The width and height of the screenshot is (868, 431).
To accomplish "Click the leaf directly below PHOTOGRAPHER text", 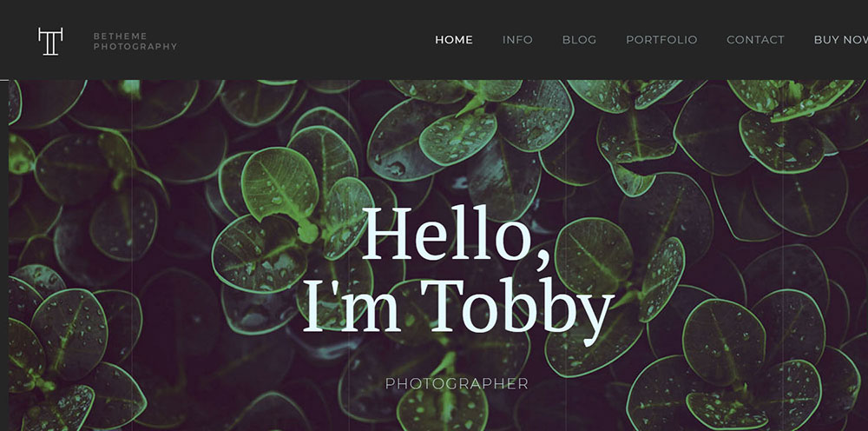I will (x=443, y=408).
